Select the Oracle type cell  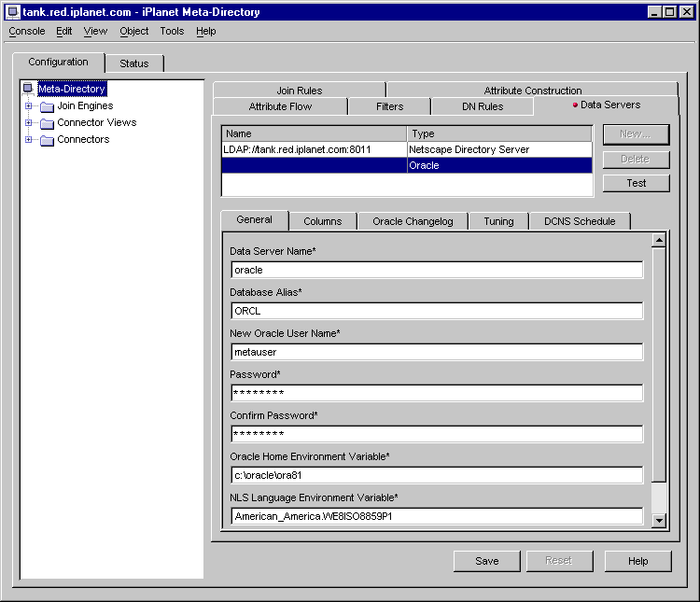pyautogui.click(x=499, y=165)
